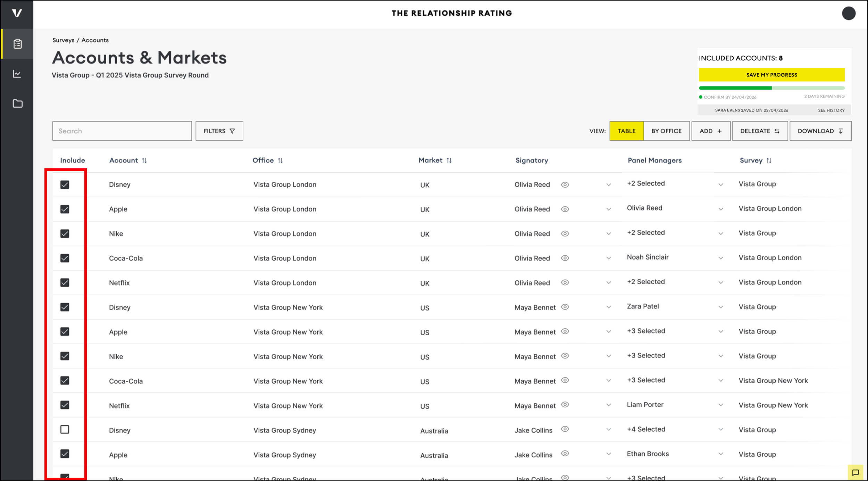This screenshot has height=481, width=868.
Task: Open panel managers dropdown for Zara Patel
Action: [721, 307]
